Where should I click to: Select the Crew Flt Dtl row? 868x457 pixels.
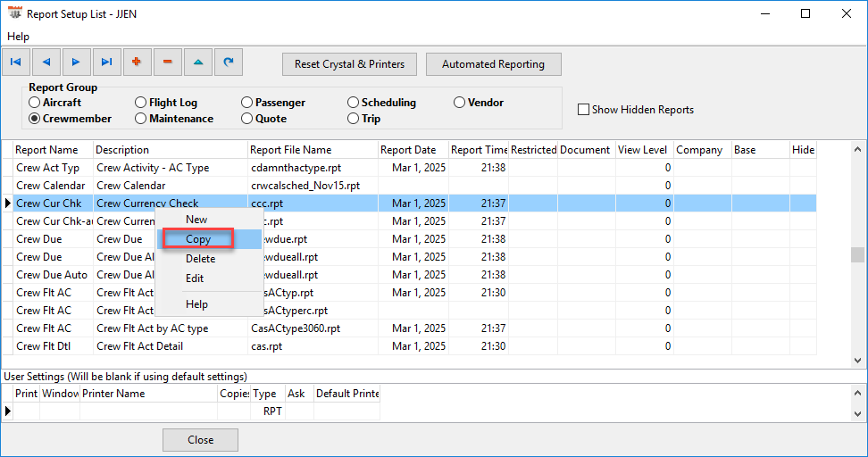coord(409,346)
